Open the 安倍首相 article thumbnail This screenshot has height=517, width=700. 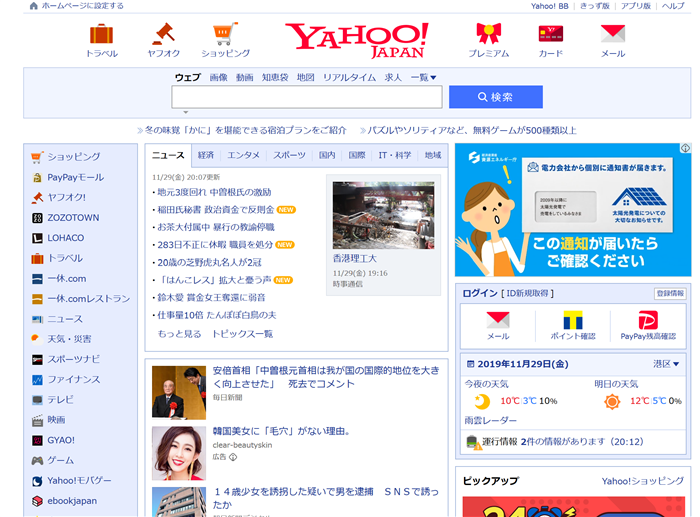(179, 392)
